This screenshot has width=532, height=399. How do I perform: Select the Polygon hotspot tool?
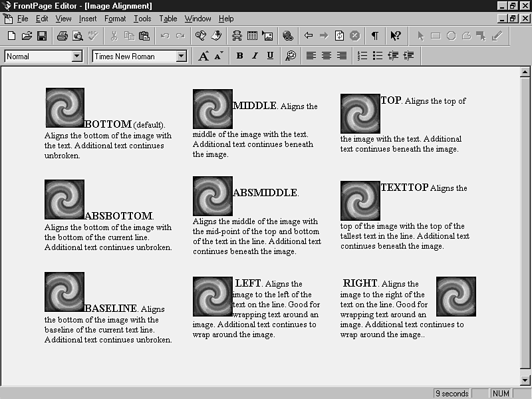pos(467,36)
